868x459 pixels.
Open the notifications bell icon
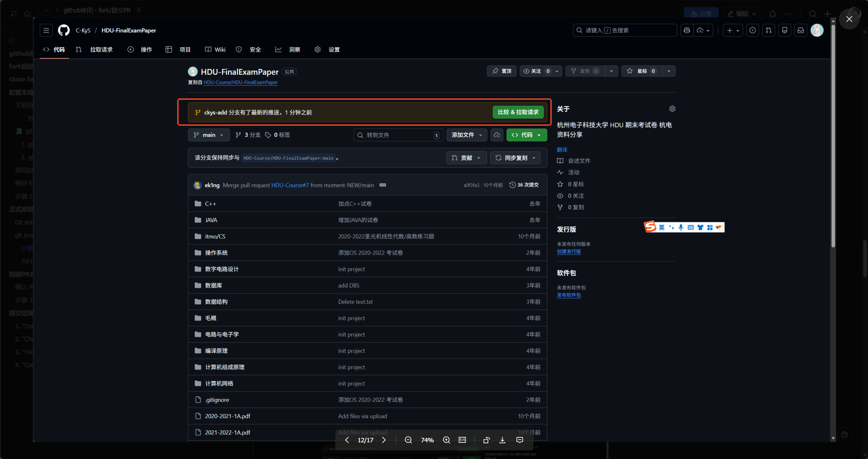coord(773,14)
